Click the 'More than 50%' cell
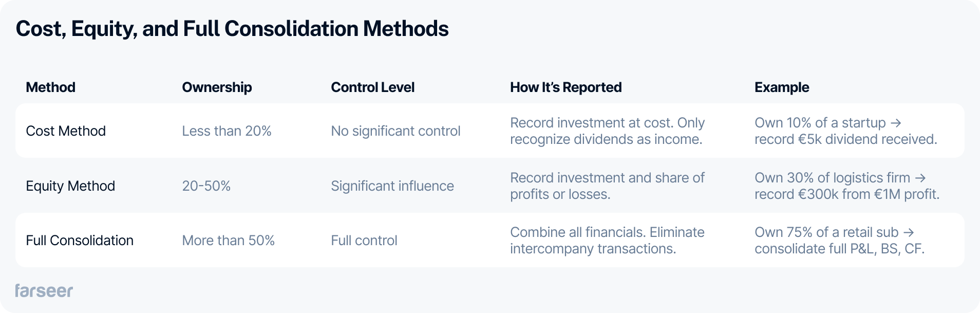Image resolution: width=980 pixels, height=313 pixels. pos(229,241)
